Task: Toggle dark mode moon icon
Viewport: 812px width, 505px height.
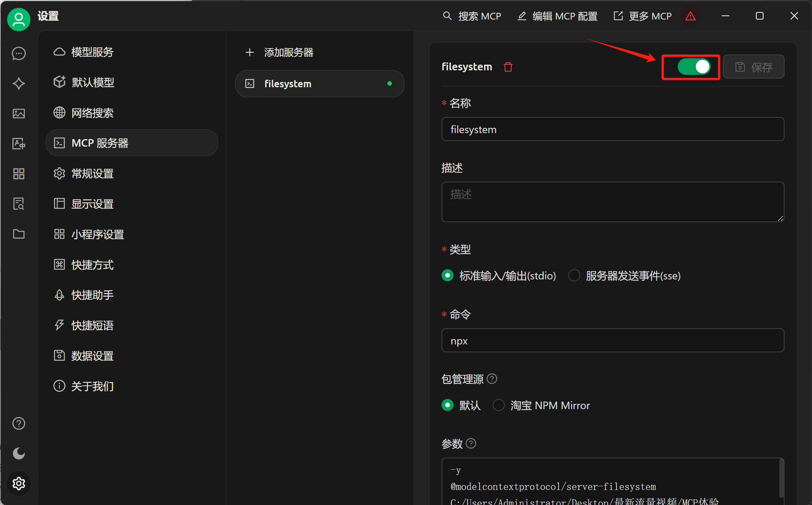Action: (x=19, y=453)
